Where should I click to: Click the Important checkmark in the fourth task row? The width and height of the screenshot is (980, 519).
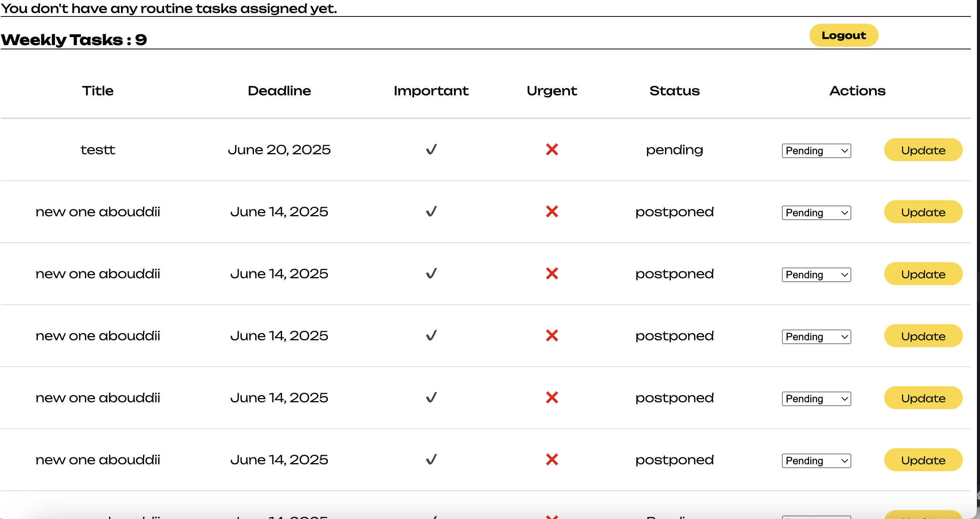pyautogui.click(x=431, y=335)
